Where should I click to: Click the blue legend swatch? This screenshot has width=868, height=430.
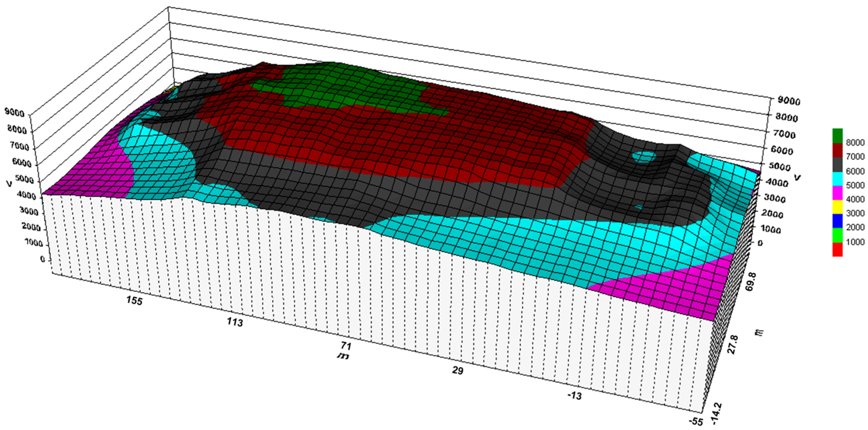coord(837,221)
